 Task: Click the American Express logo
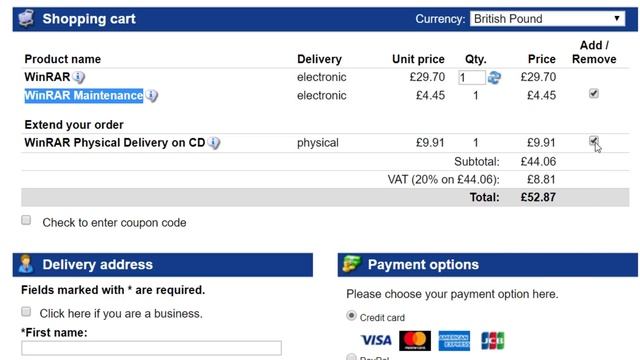tap(454, 340)
